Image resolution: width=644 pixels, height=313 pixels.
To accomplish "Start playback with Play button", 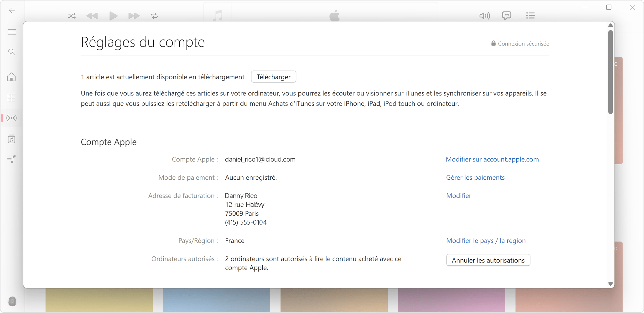I will point(113,16).
